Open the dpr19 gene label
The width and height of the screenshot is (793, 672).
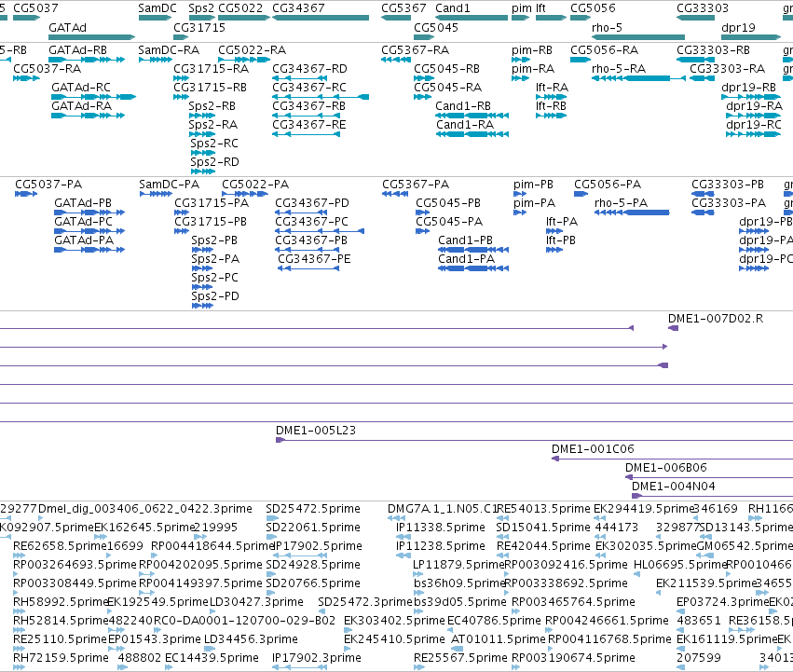tap(738, 27)
